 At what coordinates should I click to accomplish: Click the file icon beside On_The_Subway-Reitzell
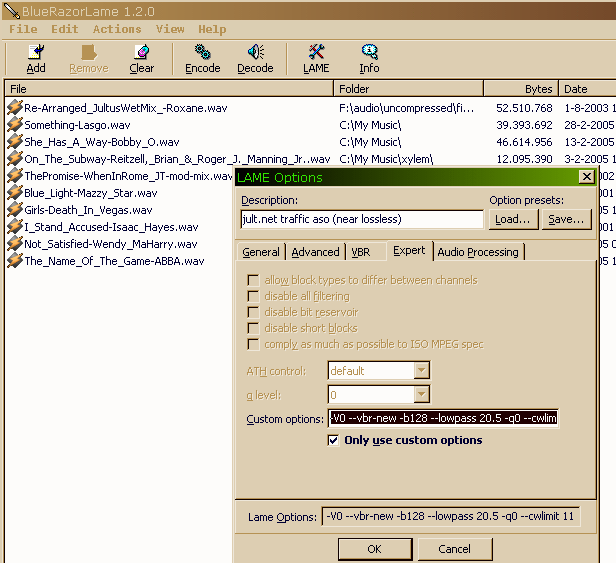click(15, 158)
